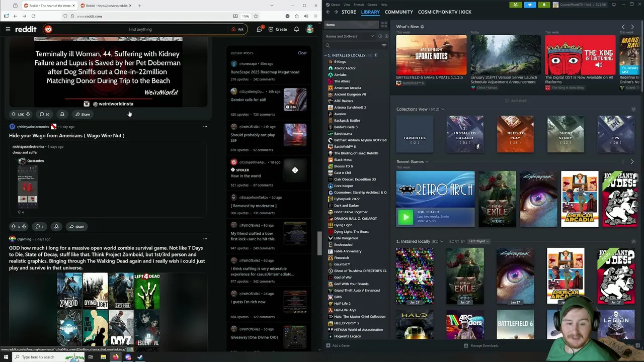Viewport: 644px width, 362px height.
Task: Open browser extensions icon
Action: 296,16
